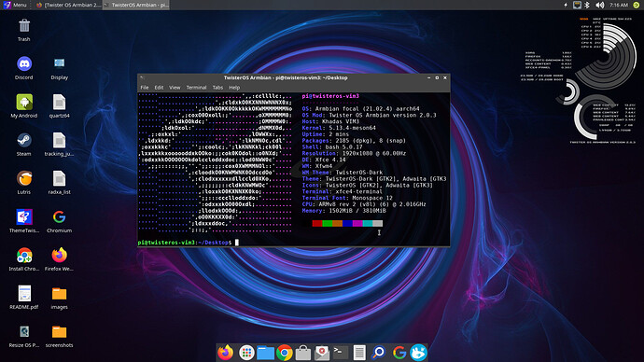The width and height of the screenshot is (644, 362).
Task: Select the radxa_list file icon
Action: tap(59, 178)
